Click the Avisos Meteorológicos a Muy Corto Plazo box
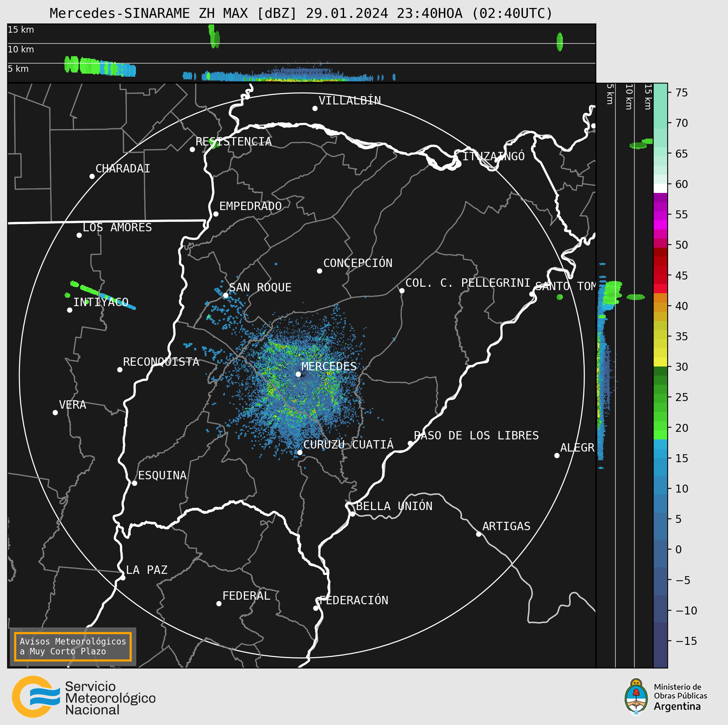 point(73,647)
